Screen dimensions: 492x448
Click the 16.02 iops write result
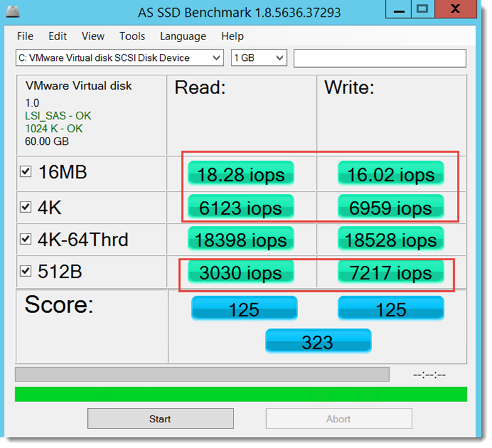(390, 173)
